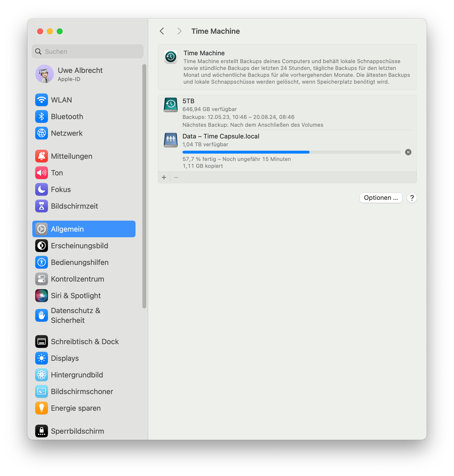Open Bluetooth settings

pos(67,116)
